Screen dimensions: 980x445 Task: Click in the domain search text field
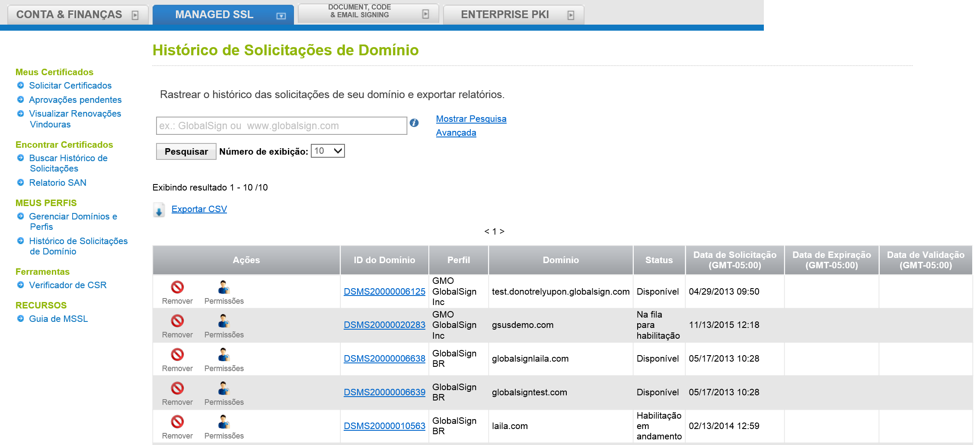(x=281, y=126)
